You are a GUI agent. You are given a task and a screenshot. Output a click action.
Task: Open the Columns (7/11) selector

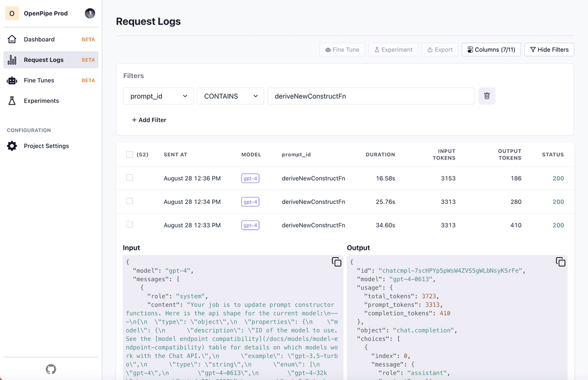491,49
